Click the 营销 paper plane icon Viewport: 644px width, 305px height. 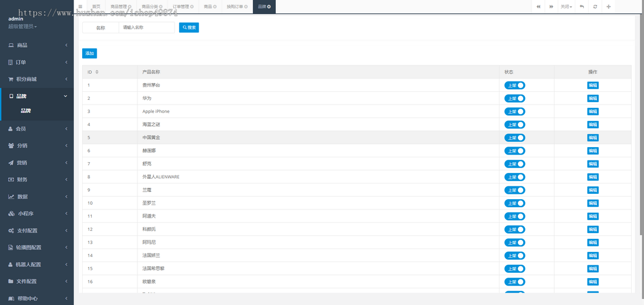point(11,163)
